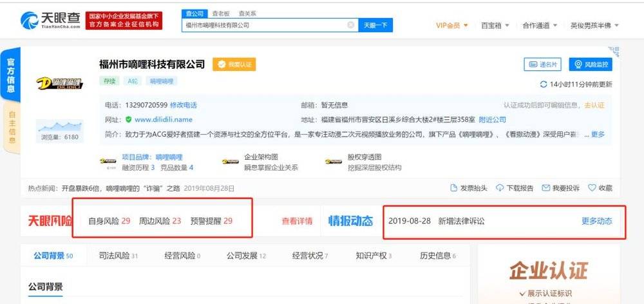Click the 风险监控 button
644x304 pixels.
tap(591, 64)
